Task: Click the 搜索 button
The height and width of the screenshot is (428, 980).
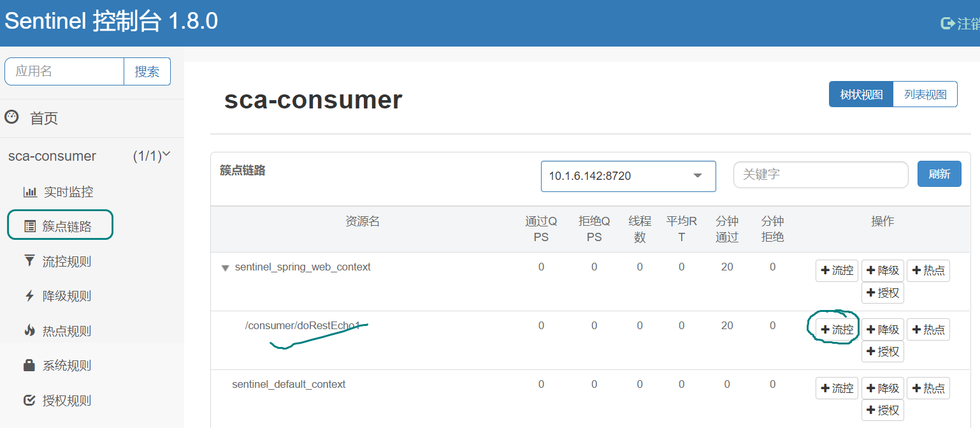Action: (147, 71)
